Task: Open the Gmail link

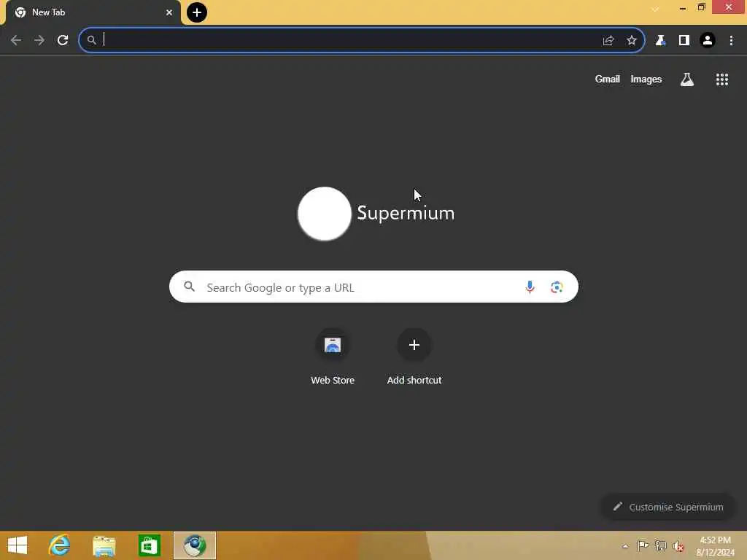Action: pyautogui.click(x=608, y=79)
